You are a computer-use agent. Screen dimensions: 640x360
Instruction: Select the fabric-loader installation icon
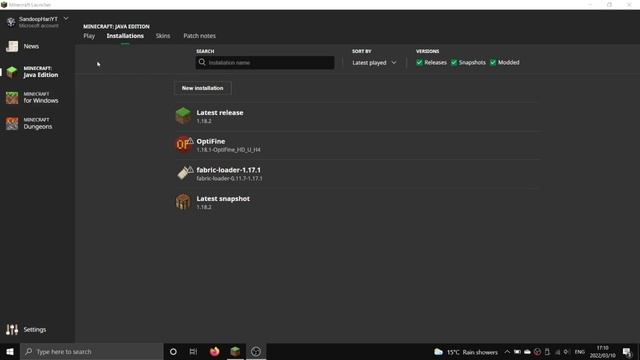[x=184, y=173]
